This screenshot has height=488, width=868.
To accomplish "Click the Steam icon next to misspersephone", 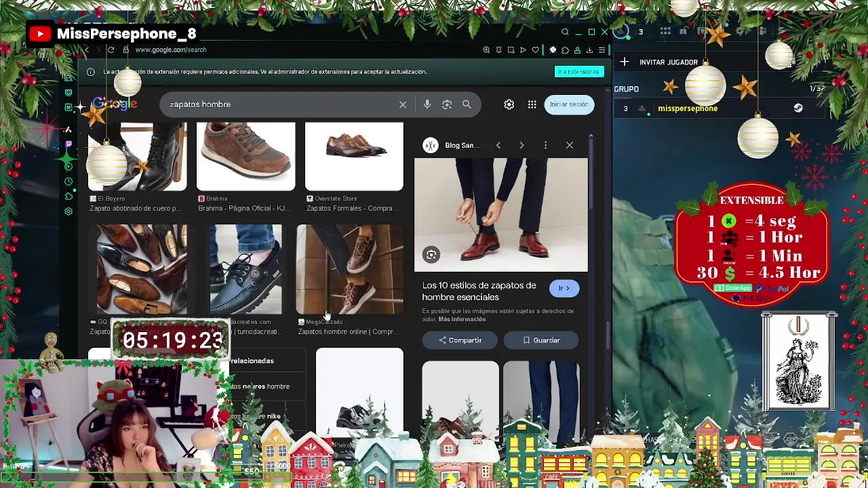I will coord(798,108).
